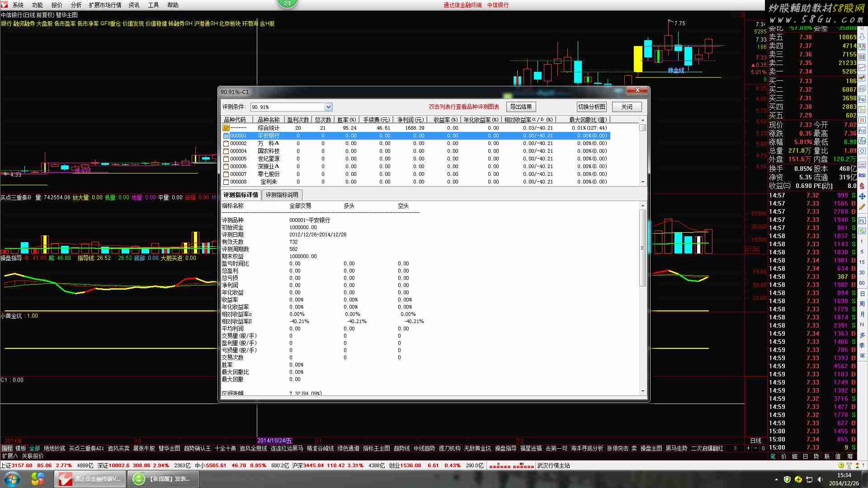
Task: Click the red dollar sign sidebar icon
Action: [x=862, y=186]
